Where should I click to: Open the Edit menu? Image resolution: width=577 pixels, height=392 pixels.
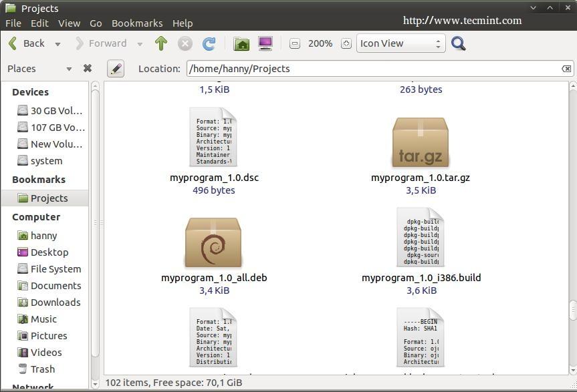click(x=39, y=23)
